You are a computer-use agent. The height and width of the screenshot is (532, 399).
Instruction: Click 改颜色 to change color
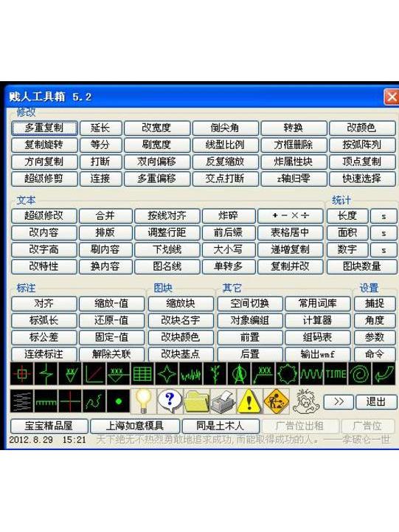point(362,128)
